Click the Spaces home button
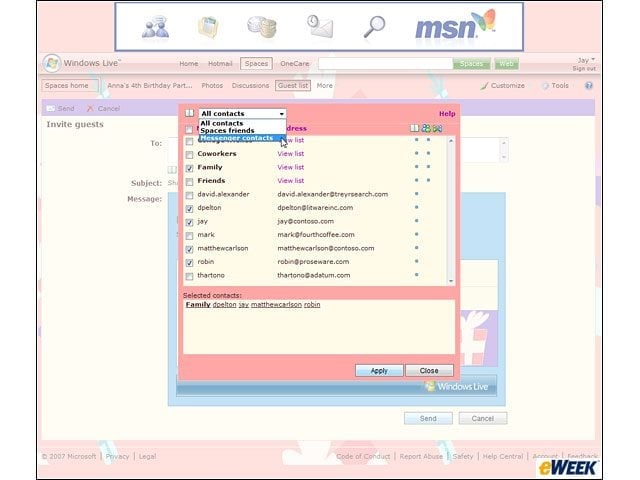Screen dimensions: 640x480 [x=69, y=86]
